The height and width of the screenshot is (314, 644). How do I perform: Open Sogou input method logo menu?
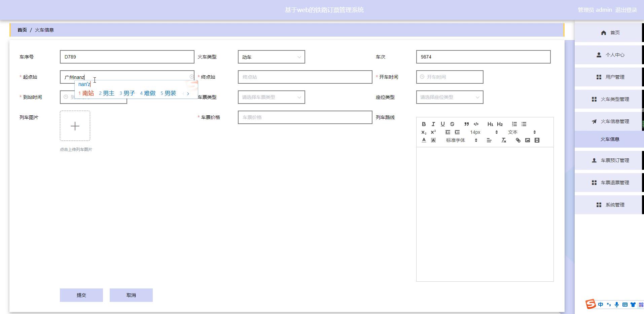[591, 304]
